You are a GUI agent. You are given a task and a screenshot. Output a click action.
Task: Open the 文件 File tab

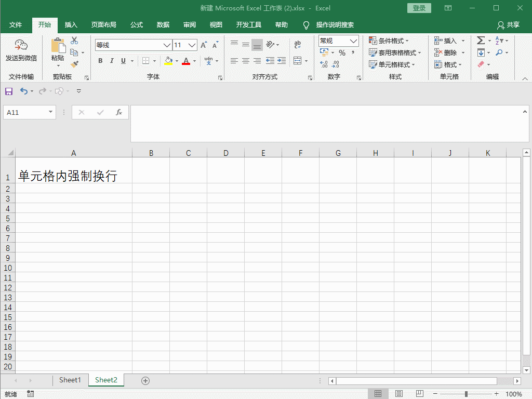click(16, 25)
